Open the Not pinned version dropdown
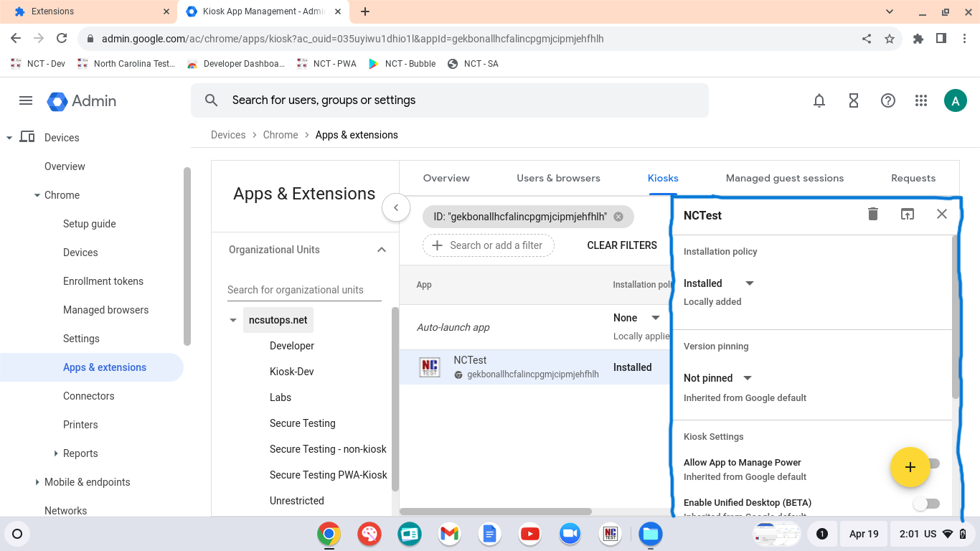980x551 pixels. [717, 378]
